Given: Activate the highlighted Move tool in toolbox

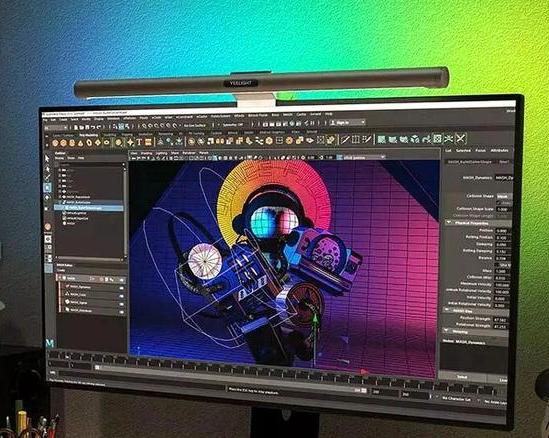Looking at the screenshot, I should (x=47, y=187).
